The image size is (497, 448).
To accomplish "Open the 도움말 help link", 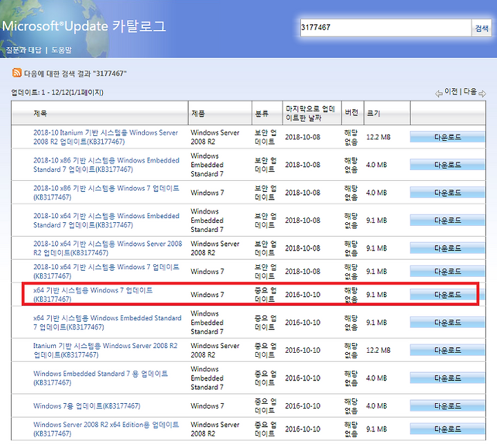I will point(61,50).
